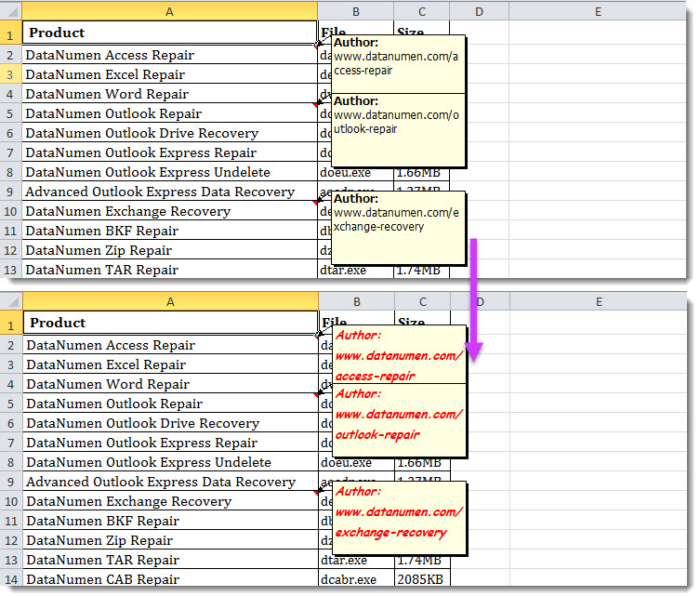Select DataNumen Word Repair cell in the top spreadsheet
This screenshot has height=596, width=700.
pyautogui.click(x=169, y=94)
